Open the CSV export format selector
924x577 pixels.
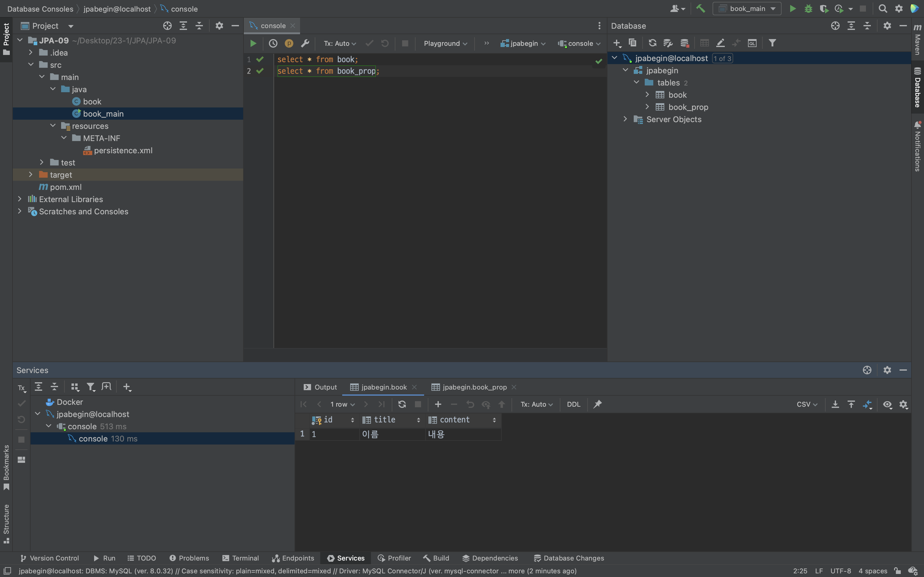[x=806, y=404]
